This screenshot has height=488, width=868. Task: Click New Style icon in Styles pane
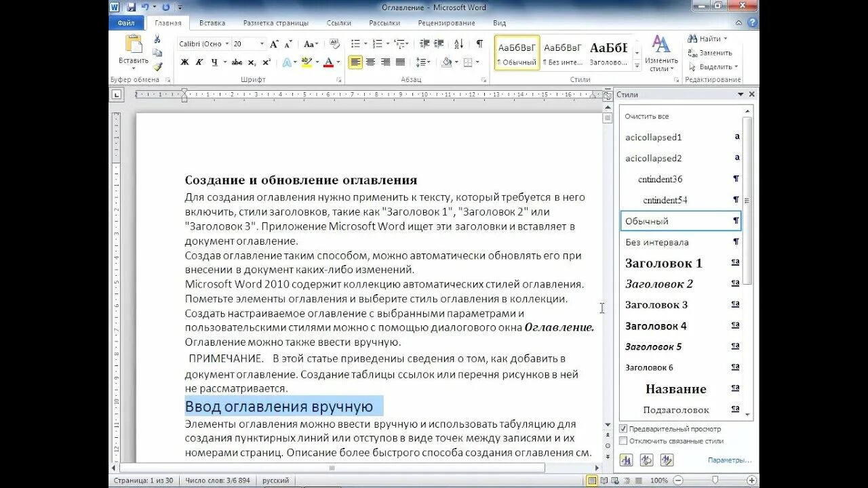[626, 460]
